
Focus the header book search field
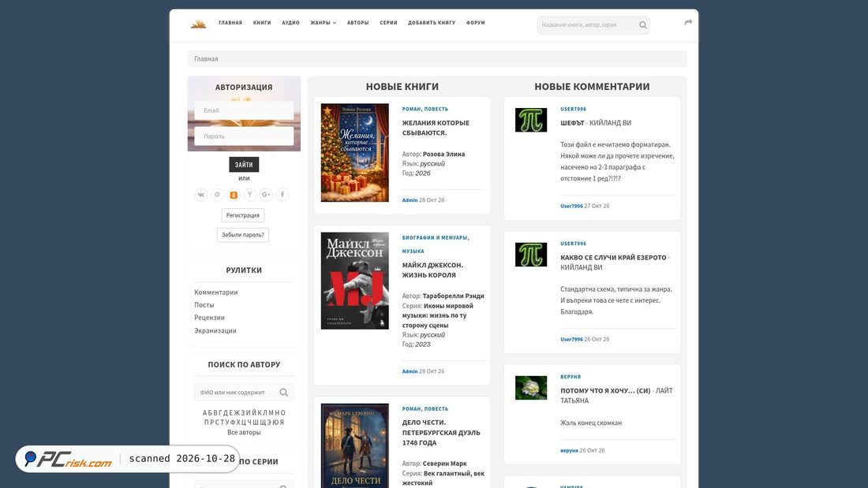(593, 25)
